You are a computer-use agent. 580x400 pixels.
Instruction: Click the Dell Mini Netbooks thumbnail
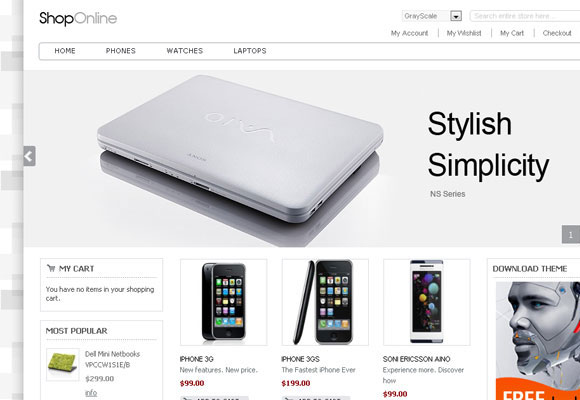(x=63, y=364)
